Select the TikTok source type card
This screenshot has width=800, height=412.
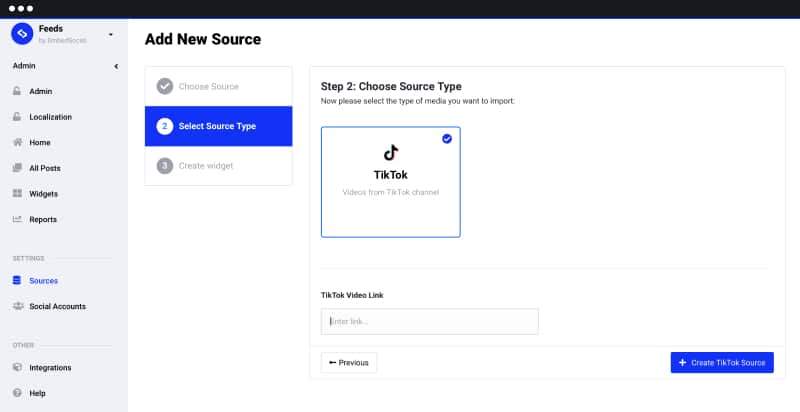(391, 182)
